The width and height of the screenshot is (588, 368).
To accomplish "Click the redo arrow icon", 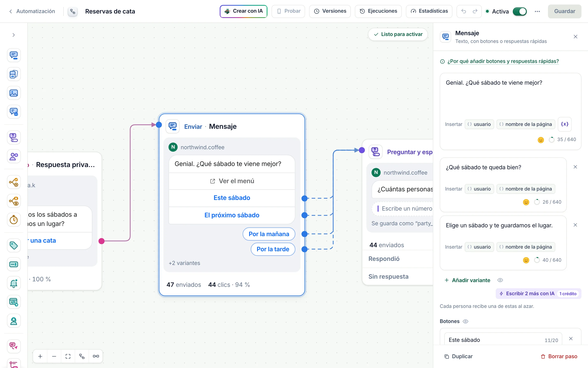I will click(475, 11).
